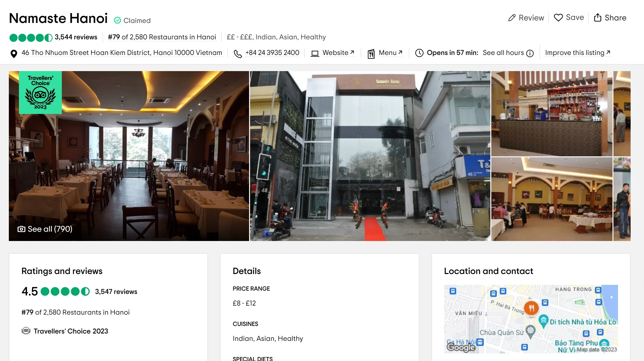This screenshot has width=644, height=361.
Task: Click the Opens in 57 min text
Action: tap(452, 53)
